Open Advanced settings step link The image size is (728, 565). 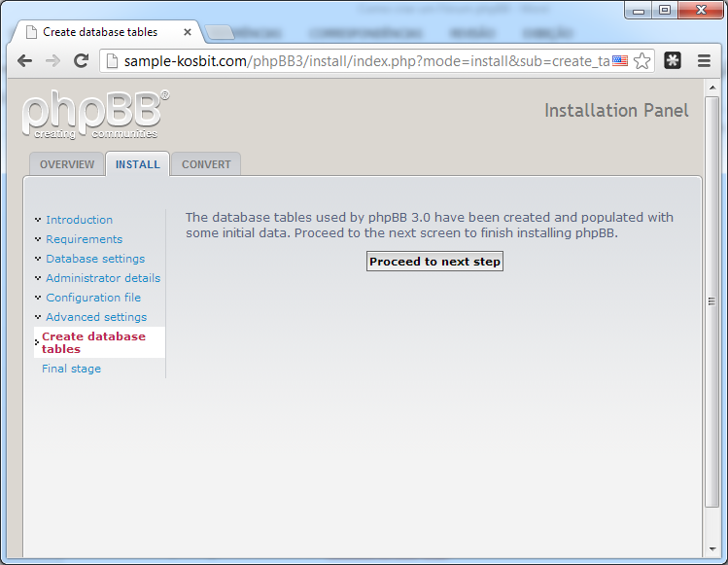[x=96, y=317]
